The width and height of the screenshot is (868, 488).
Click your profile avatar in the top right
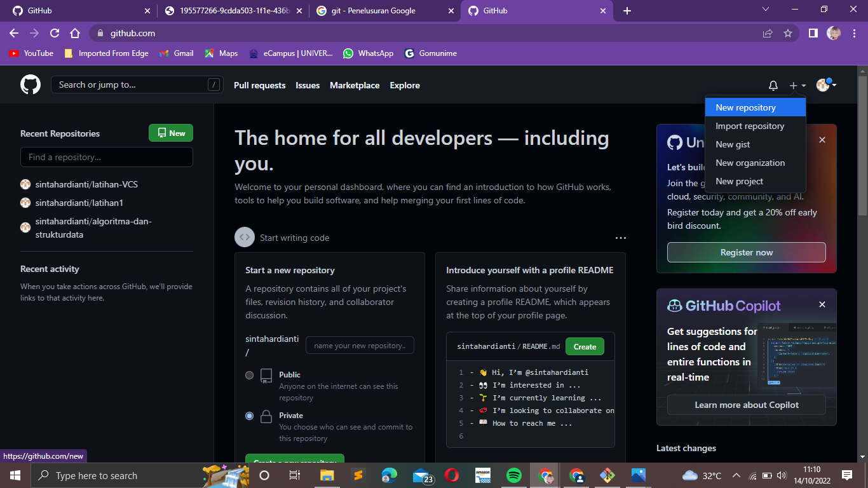tap(822, 85)
